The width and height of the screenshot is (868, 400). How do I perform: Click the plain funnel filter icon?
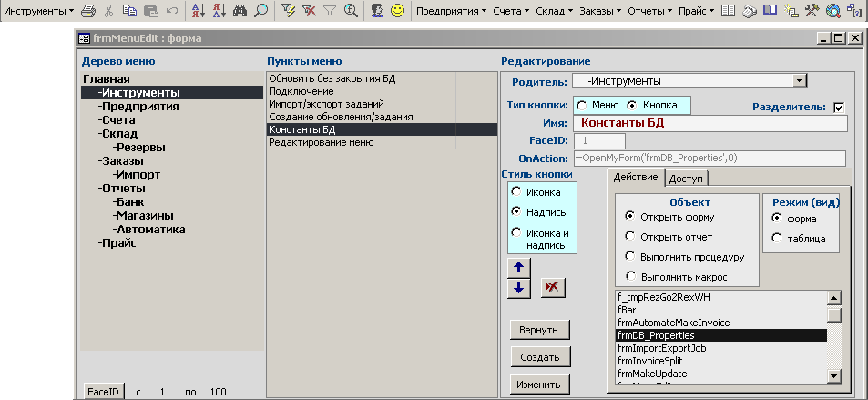[x=330, y=11]
